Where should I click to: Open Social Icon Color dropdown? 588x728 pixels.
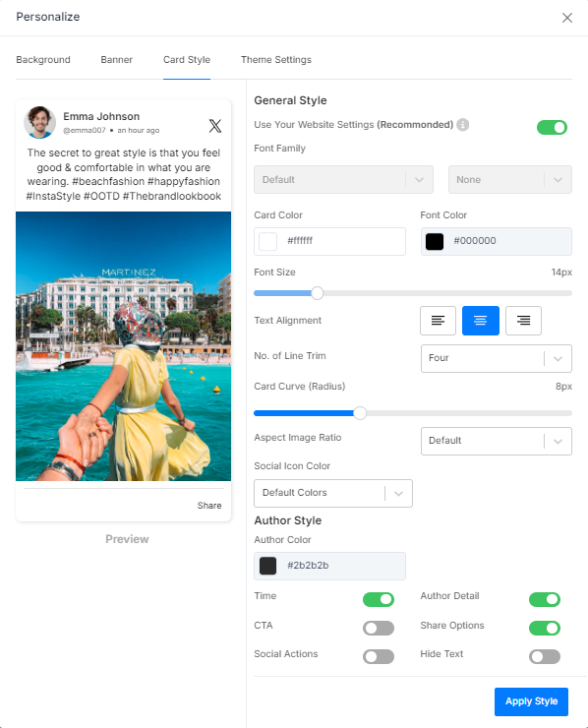tap(332, 493)
